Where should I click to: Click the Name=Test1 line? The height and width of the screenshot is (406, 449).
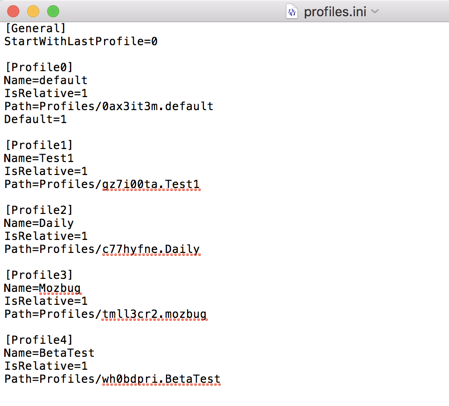(39, 158)
